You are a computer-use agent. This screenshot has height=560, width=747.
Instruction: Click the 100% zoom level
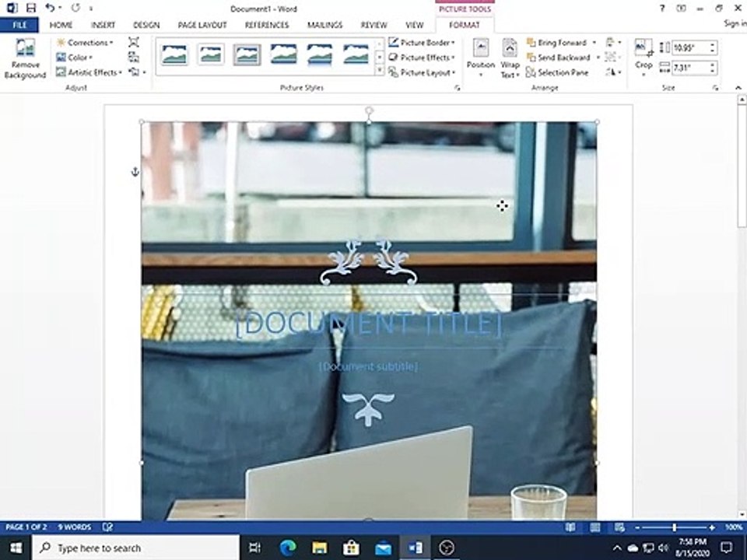733,527
